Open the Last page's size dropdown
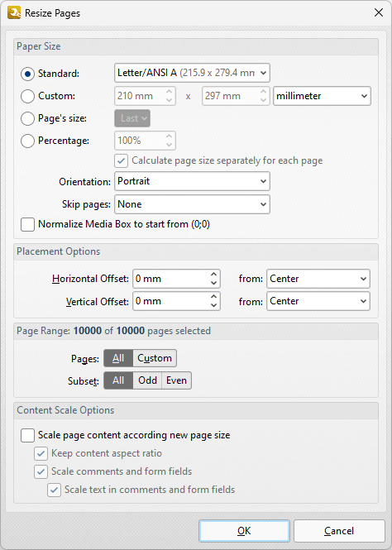This screenshot has height=550, width=392. coord(132,118)
